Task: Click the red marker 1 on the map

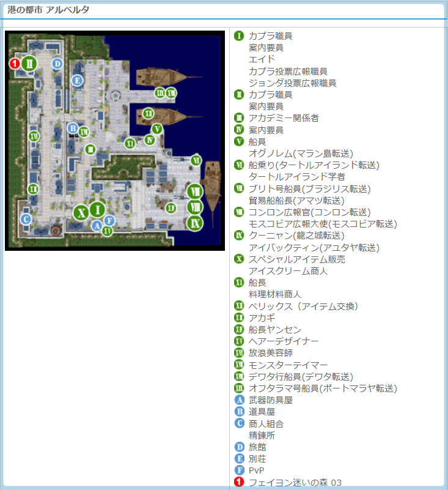Action: click(15, 63)
